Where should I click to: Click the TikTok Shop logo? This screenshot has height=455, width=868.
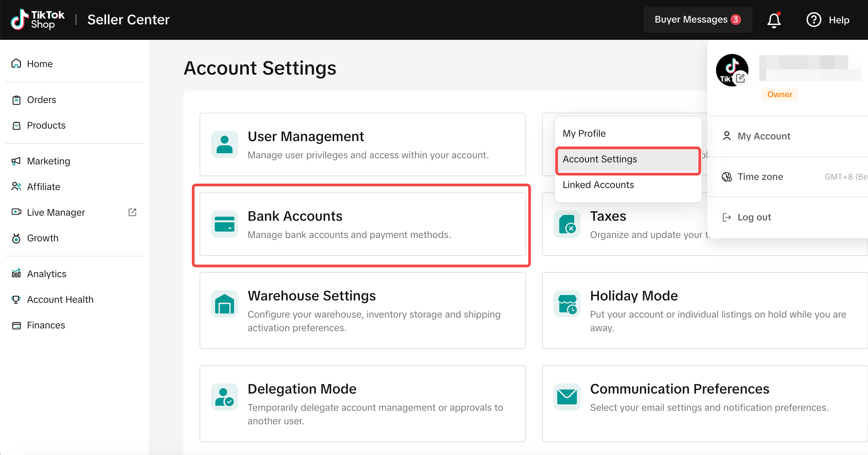(x=37, y=20)
